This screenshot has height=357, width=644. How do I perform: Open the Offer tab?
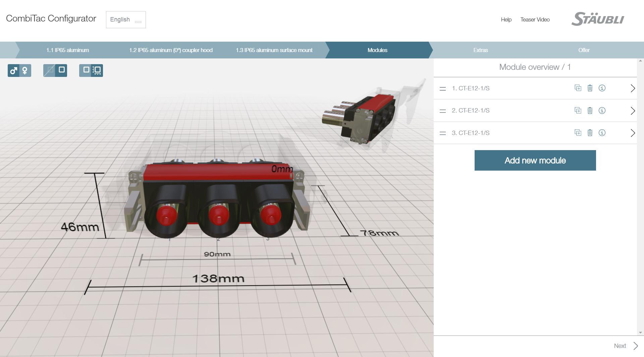[584, 50]
